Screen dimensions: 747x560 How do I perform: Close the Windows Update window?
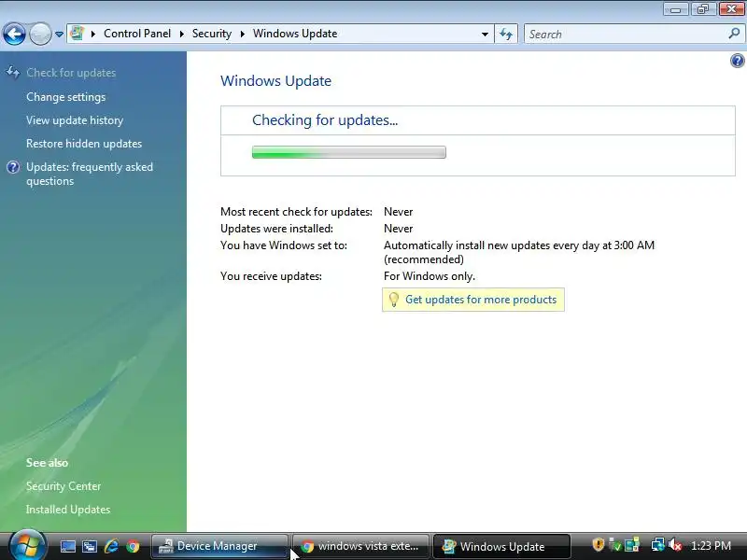(x=731, y=9)
